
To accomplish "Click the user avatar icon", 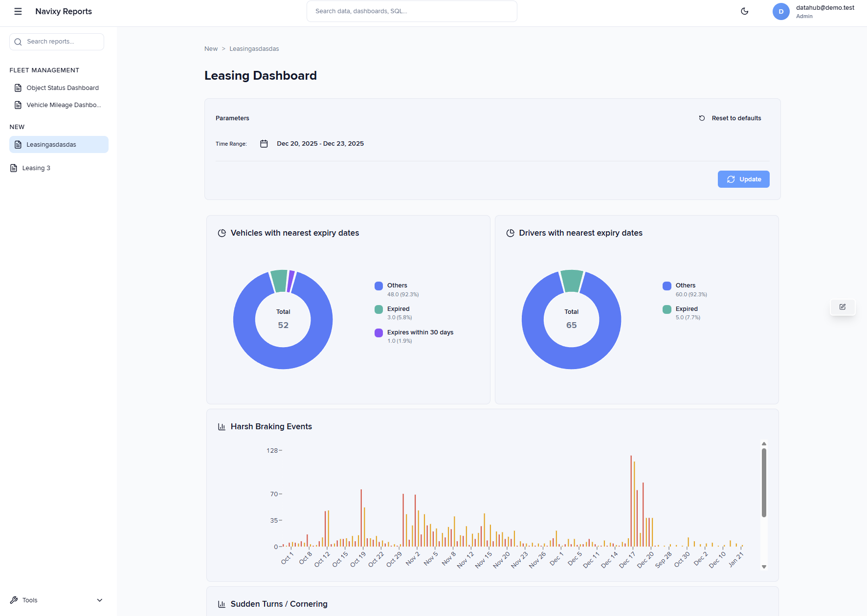I will pyautogui.click(x=780, y=11).
